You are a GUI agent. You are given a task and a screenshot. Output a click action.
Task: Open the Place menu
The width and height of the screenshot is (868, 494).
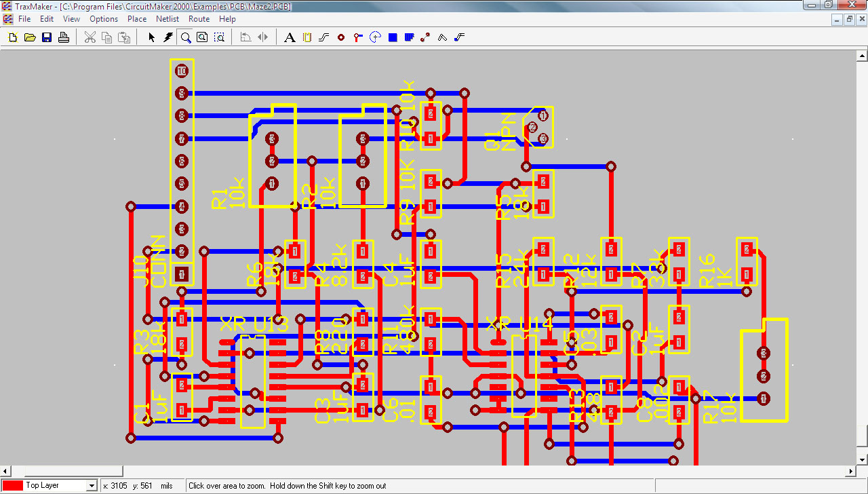pyautogui.click(x=137, y=19)
